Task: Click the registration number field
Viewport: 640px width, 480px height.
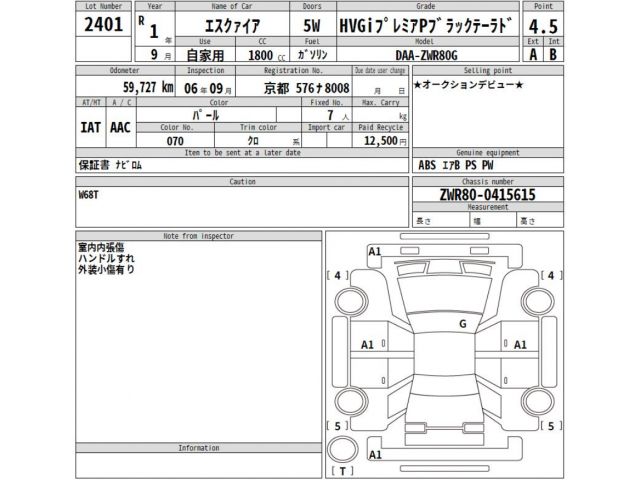Action: (x=306, y=88)
